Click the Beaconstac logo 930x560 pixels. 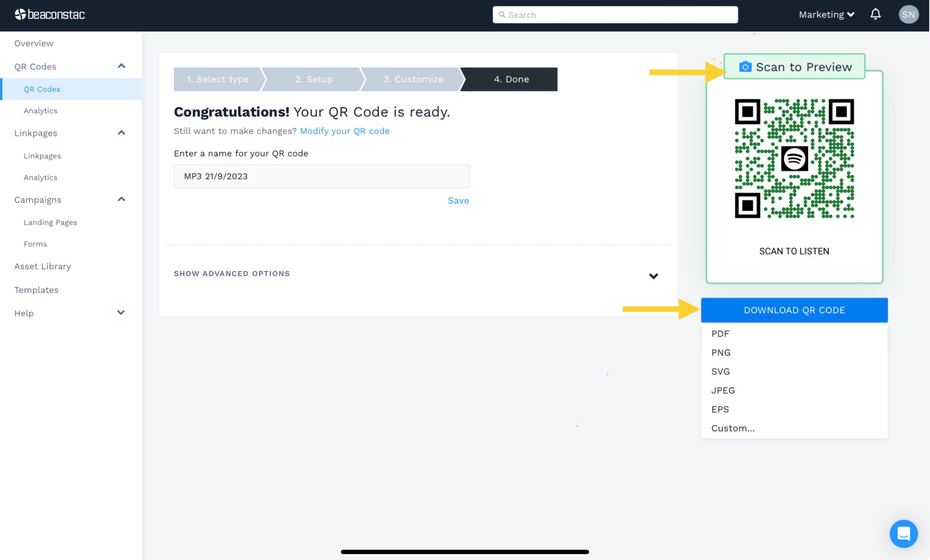[50, 14]
